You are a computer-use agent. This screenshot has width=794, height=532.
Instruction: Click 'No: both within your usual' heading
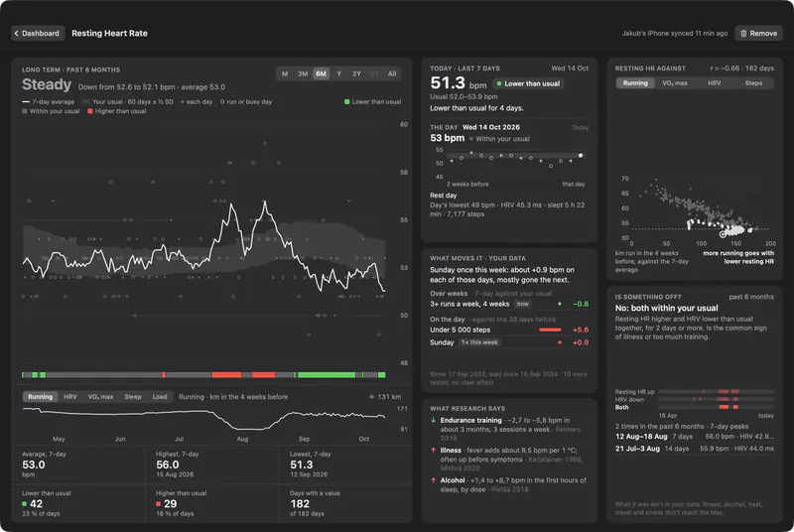(666, 309)
